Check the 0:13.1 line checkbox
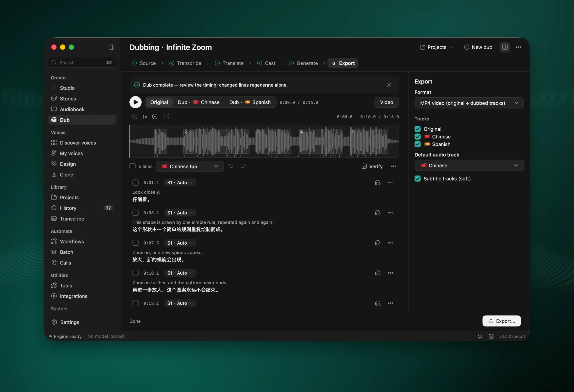 (135, 303)
